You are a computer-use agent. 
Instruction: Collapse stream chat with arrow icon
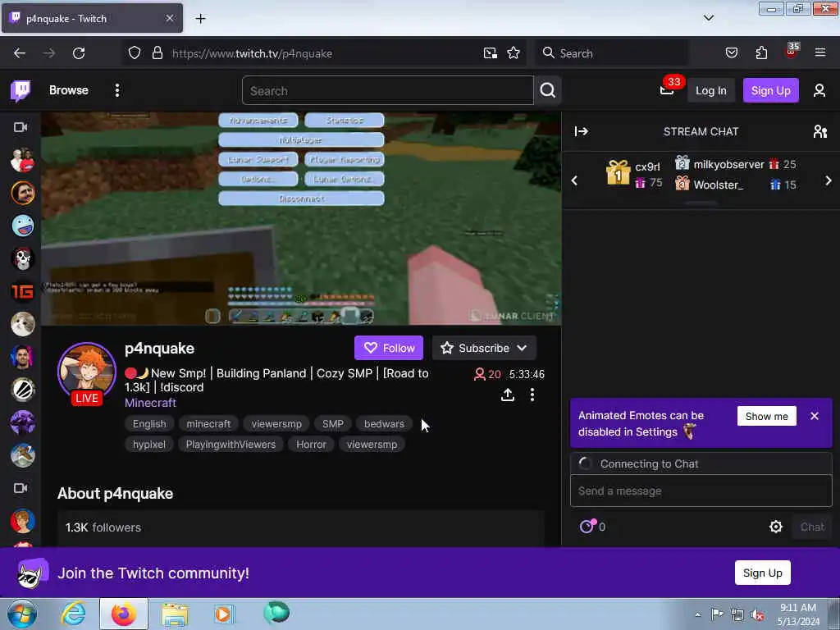pyautogui.click(x=582, y=131)
